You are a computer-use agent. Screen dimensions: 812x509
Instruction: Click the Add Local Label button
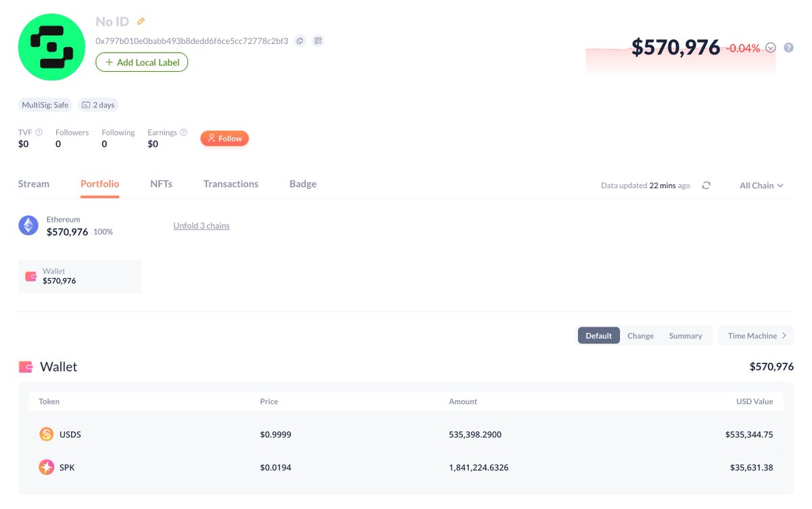142,62
